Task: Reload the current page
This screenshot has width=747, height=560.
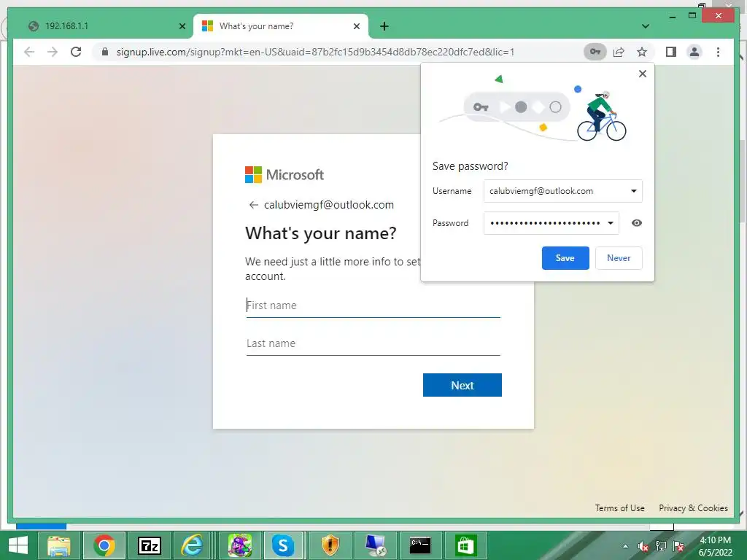Action: pos(76,52)
